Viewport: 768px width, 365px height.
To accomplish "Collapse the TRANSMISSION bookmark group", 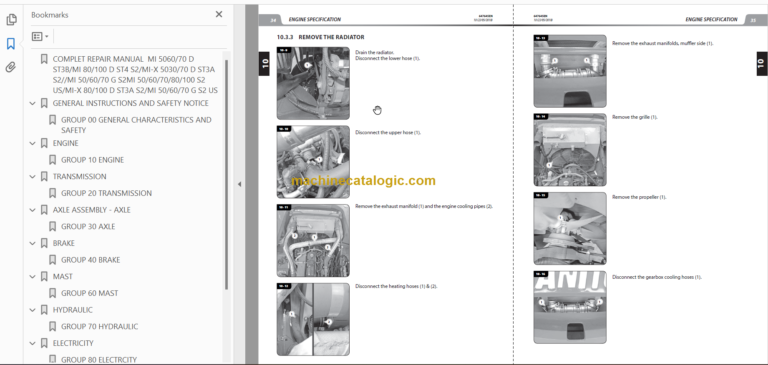I will click(33, 177).
